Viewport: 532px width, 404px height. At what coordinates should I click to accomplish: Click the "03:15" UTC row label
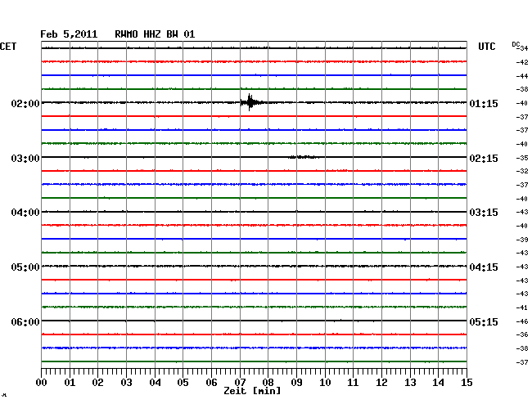pyautogui.click(x=484, y=213)
